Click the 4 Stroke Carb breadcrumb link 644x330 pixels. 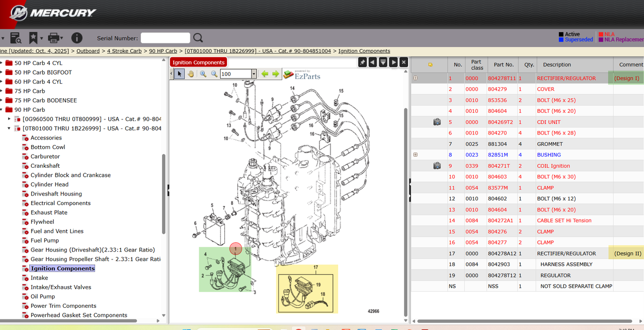pos(124,51)
